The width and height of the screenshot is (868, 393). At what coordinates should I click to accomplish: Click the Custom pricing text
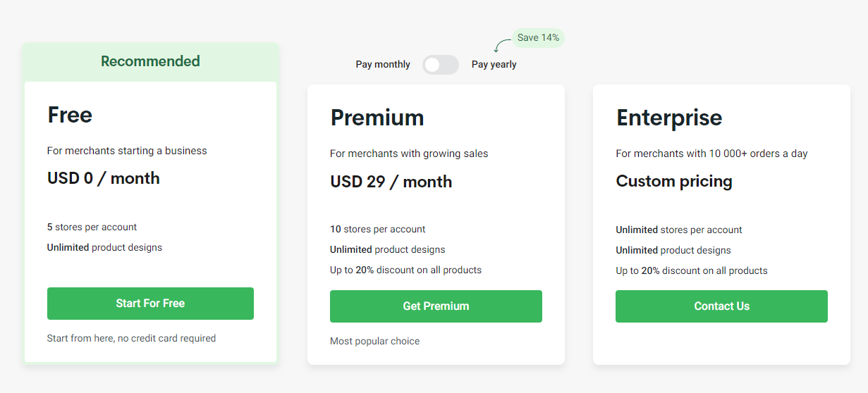pyautogui.click(x=674, y=182)
